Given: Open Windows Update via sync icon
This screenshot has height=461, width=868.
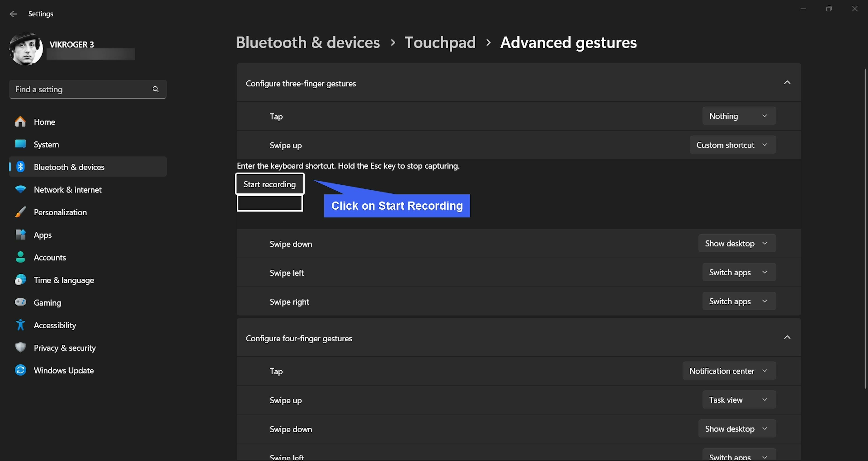Looking at the screenshot, I should pos(20,370).
